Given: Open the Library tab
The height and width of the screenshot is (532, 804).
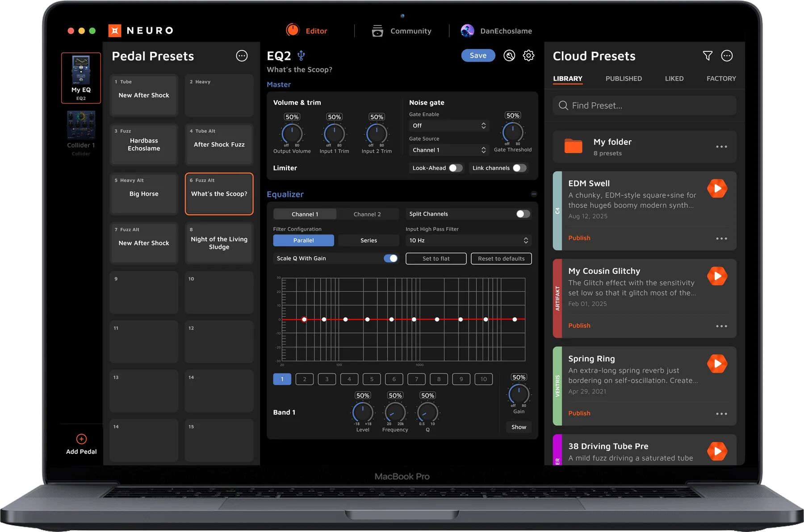Looking at the screenshot, I should point(568,79).
